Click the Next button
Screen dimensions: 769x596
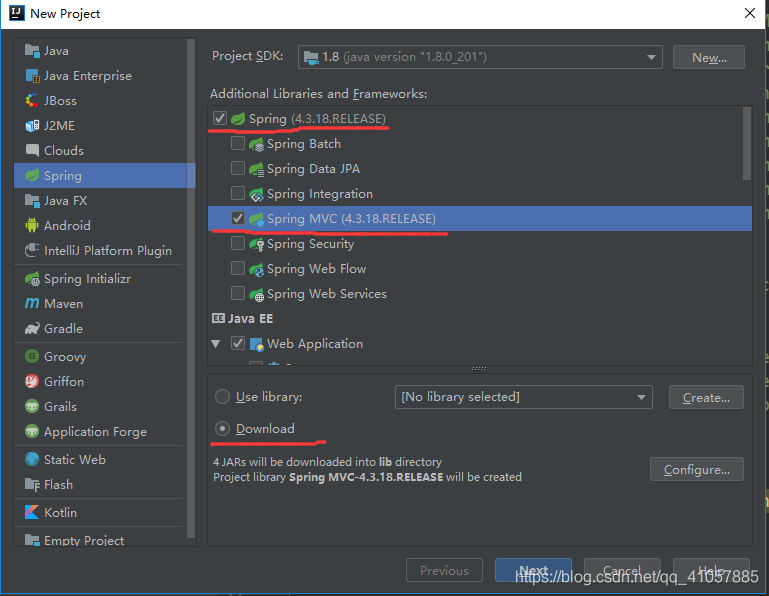coord(533,570)
